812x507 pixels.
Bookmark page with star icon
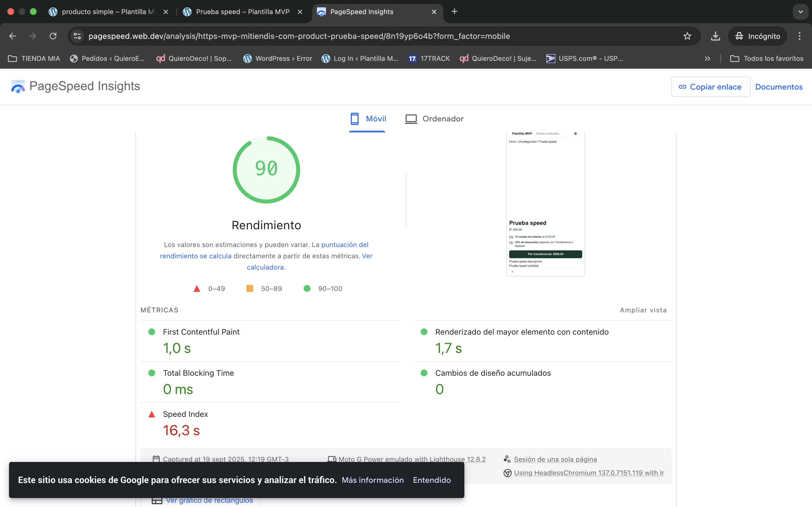687,36
